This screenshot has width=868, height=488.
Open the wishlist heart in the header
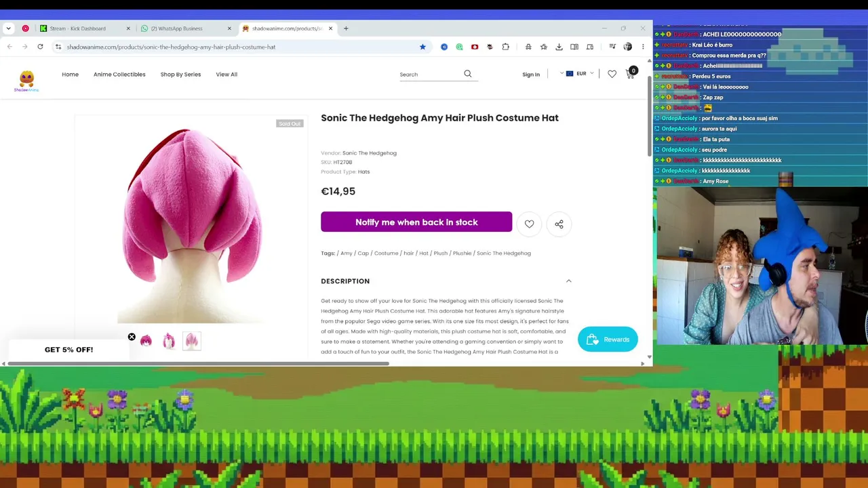click(x=612, y=74)
